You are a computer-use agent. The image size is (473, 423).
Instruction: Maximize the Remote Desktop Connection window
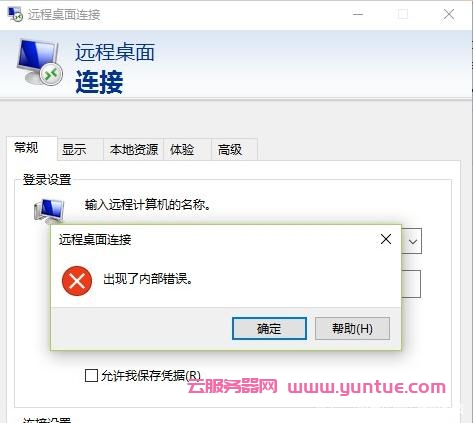[x=402, y=14]
